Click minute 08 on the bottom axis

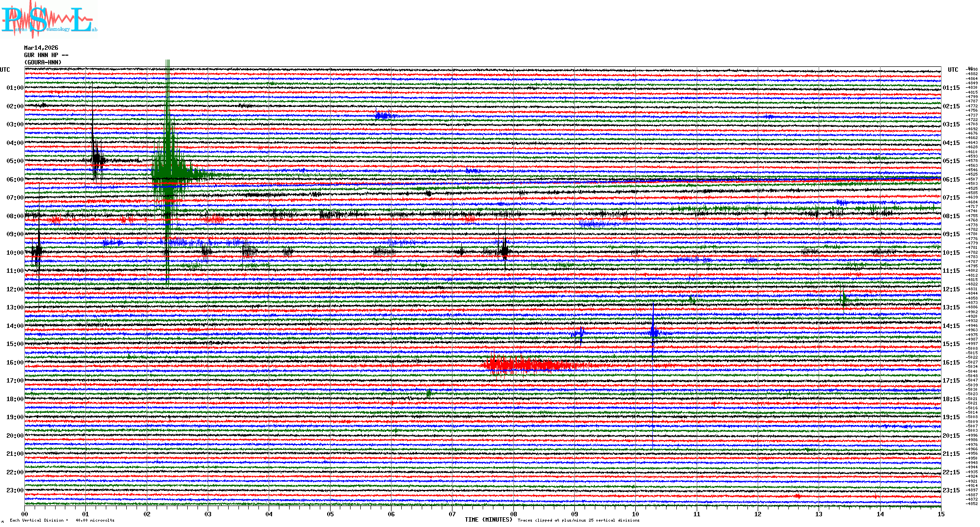coord(513,514)
